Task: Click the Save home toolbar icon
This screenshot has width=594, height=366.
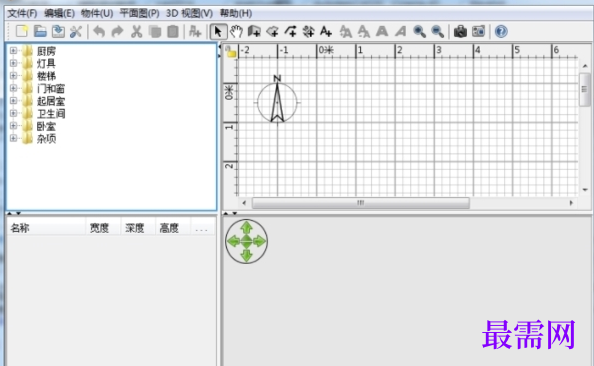Action: coord(58,31)
